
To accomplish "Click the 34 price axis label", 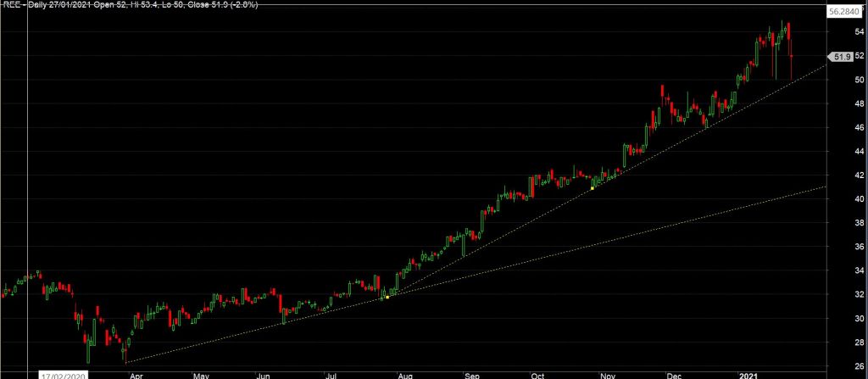I will 860,270.
